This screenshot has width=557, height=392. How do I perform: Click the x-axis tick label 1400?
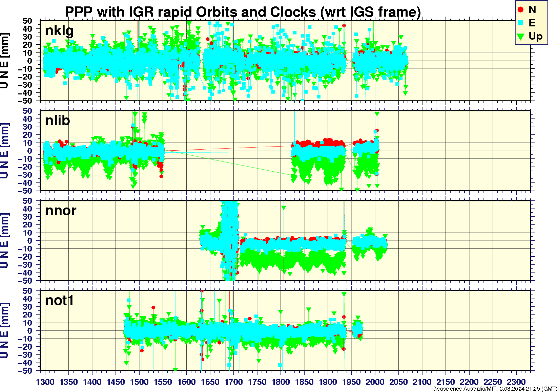point(92,382)
